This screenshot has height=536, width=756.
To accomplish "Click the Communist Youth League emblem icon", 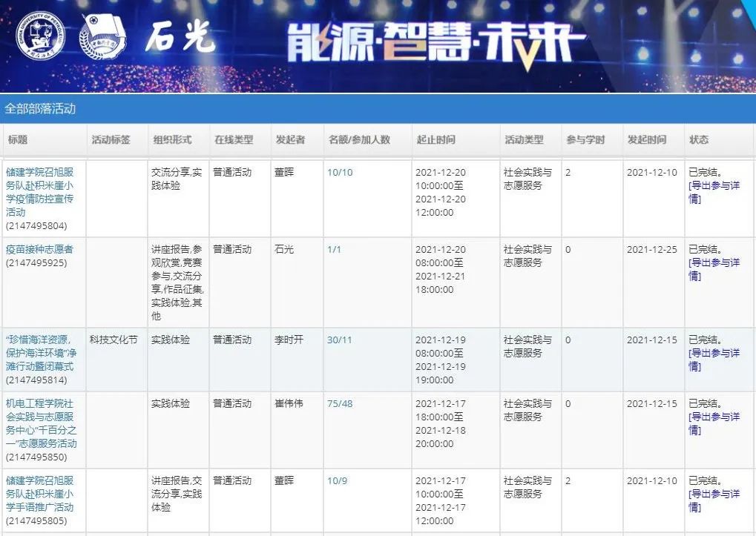I will click(104, 35).
